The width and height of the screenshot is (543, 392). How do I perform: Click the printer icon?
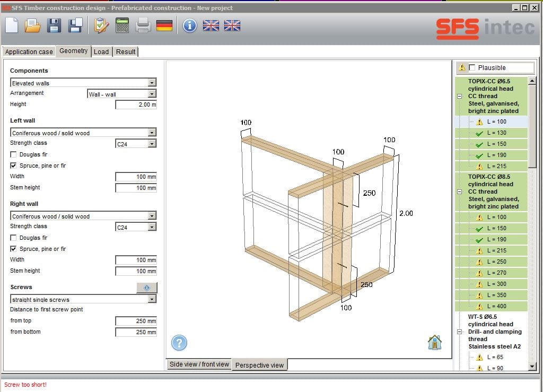[143, 25]
